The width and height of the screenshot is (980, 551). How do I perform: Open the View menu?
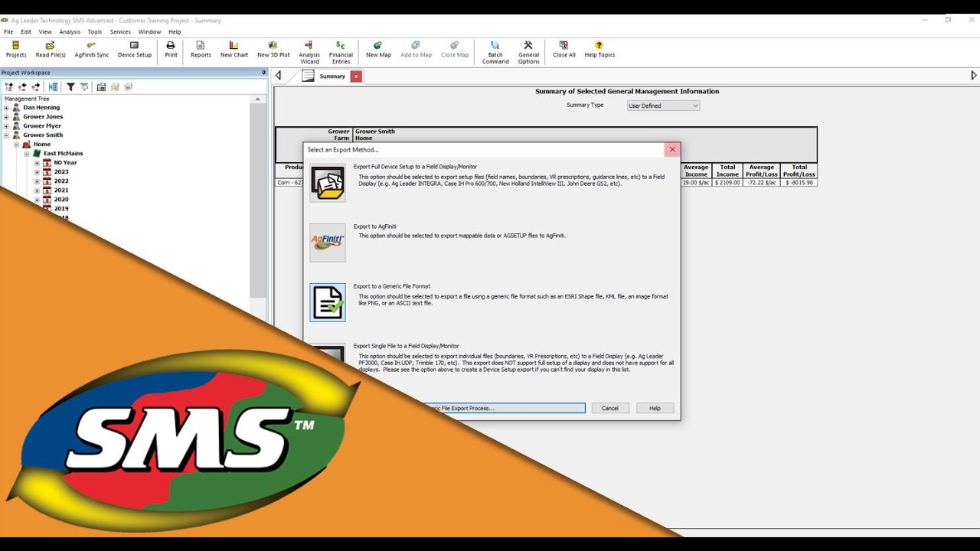[45, 32]
